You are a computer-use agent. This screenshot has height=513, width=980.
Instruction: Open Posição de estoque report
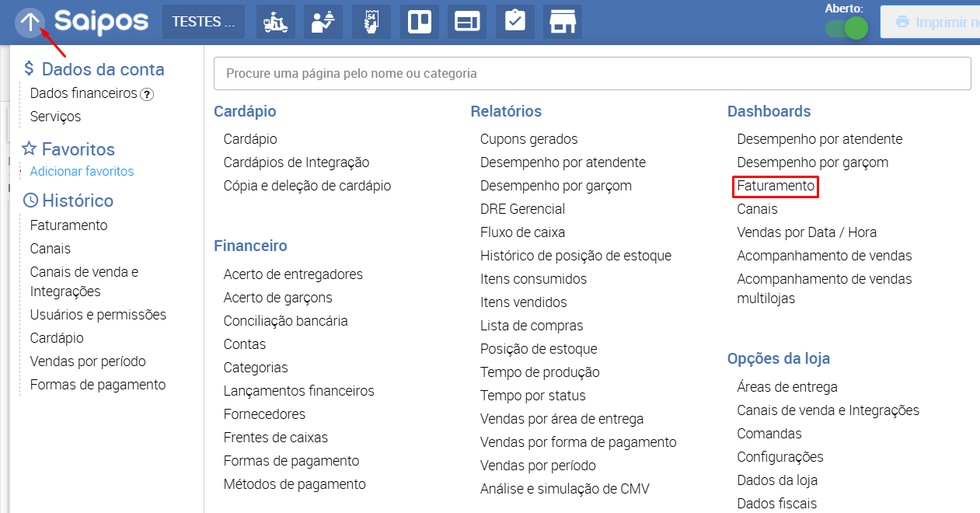(x=539, y=349)
